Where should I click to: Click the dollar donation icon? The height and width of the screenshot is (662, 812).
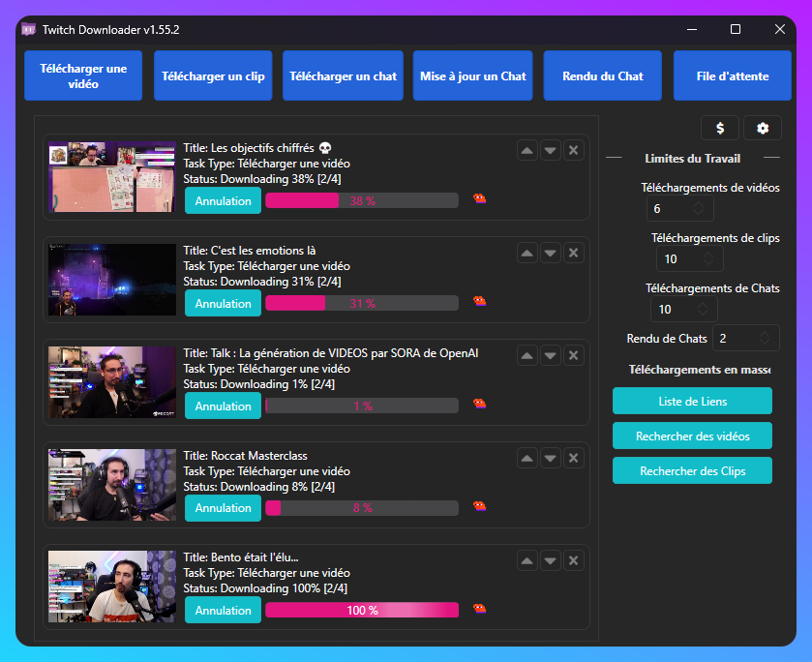[720, 128]
